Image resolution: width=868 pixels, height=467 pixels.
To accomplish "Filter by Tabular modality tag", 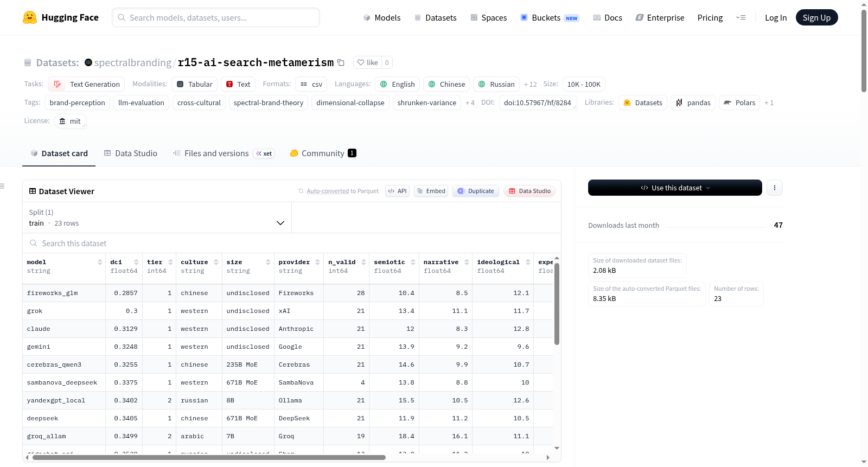I will [195, 84].
